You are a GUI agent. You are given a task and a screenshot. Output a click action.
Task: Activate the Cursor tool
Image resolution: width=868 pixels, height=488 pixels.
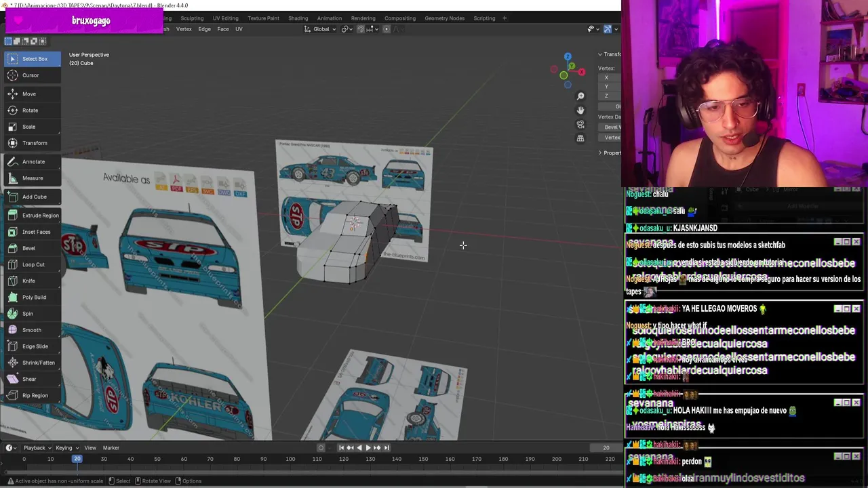coord(31,75)
